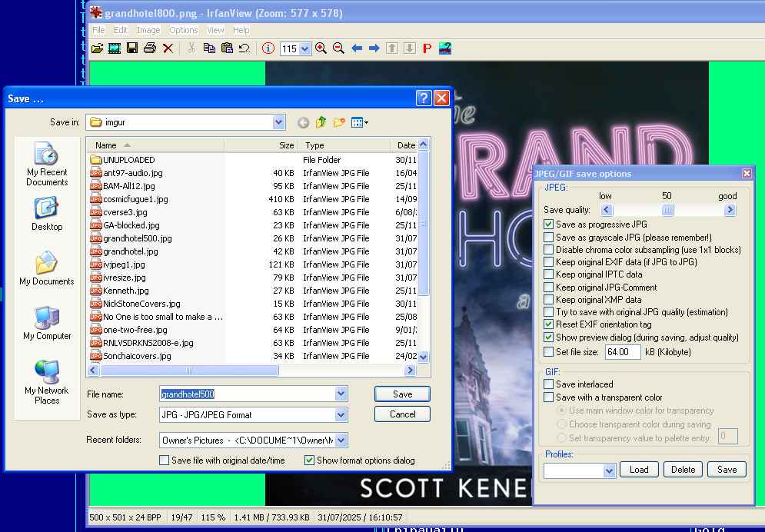The image size is (765, 532).
Task: Click the Save quality slider thumb
Action: tap(667, 210)
